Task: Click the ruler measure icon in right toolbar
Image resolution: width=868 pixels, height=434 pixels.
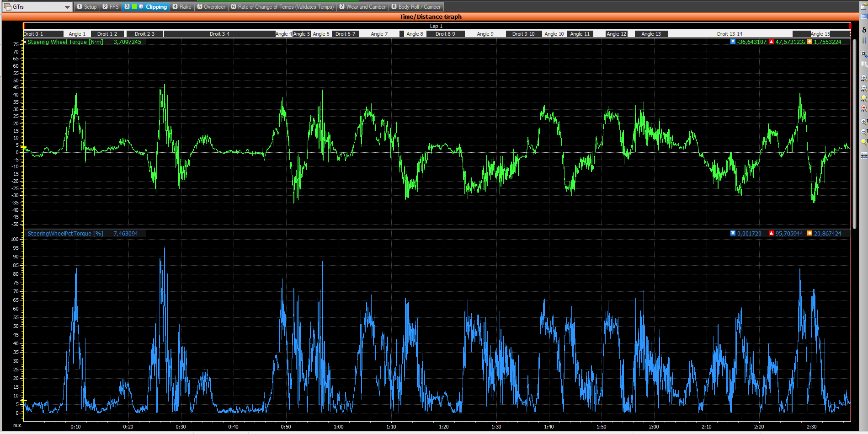Action: (x=864, y=156)
